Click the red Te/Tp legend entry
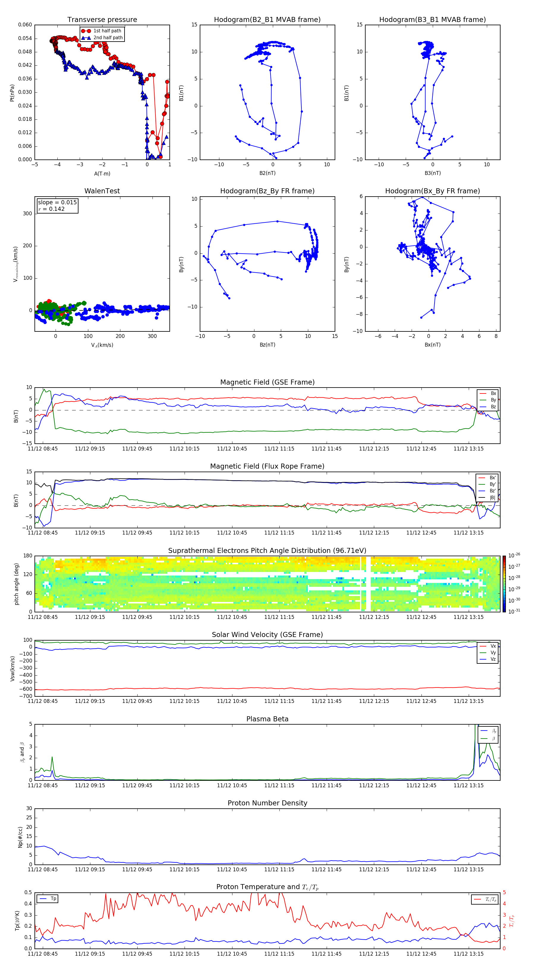The width and height of the screenshot is (535, 980). pyautogui.click(x=485, y=900)
